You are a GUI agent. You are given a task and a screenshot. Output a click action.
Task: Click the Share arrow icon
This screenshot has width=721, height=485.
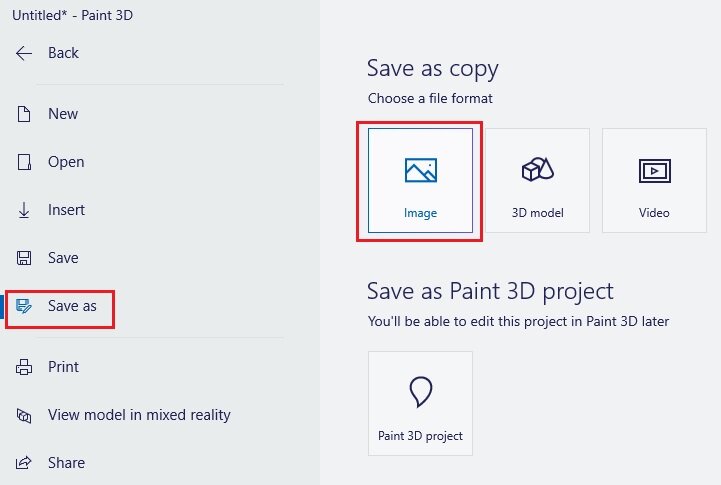click(24, 462)
